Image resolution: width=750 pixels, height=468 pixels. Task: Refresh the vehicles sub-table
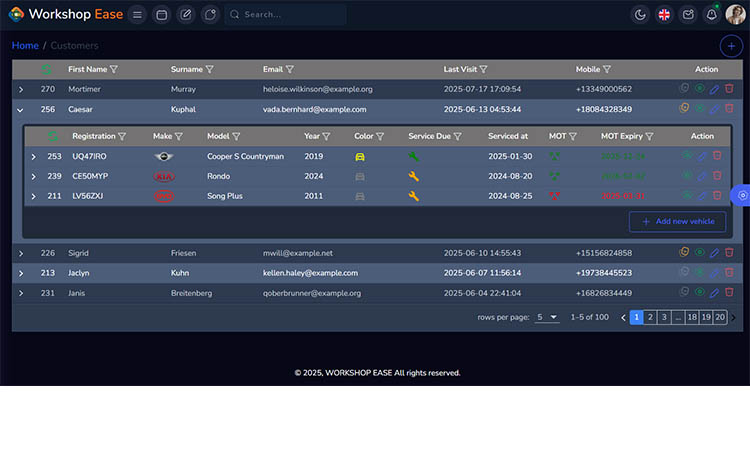point(53,136)
